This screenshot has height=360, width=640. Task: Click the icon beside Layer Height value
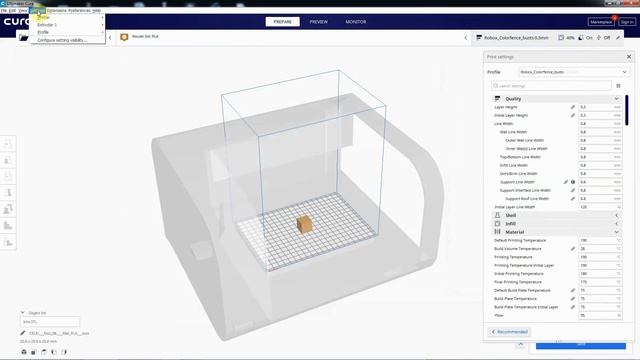[x=573, y=107]
